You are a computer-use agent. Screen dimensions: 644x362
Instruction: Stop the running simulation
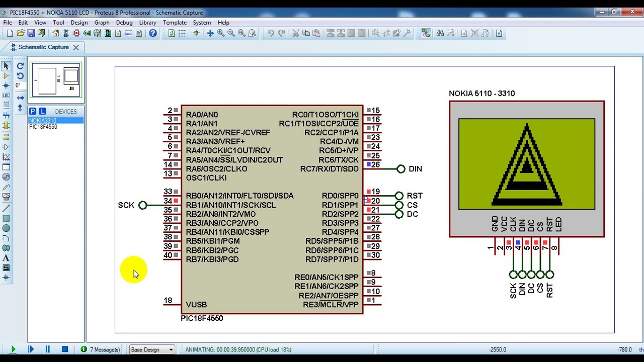(65, 349)
